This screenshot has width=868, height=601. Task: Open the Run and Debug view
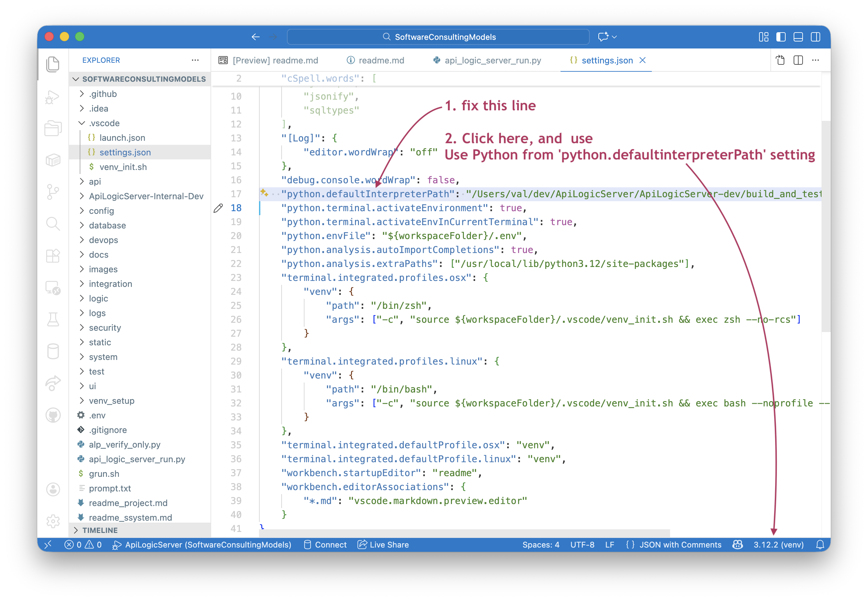[x=53, y=97]
